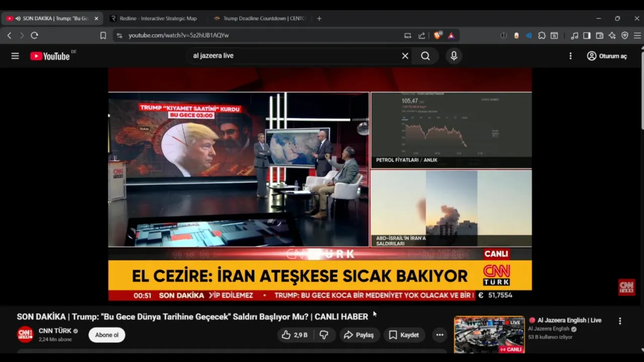Screen dimensions: 644x362
Task: Click the orange capsule extension icon
Action: 516,35
